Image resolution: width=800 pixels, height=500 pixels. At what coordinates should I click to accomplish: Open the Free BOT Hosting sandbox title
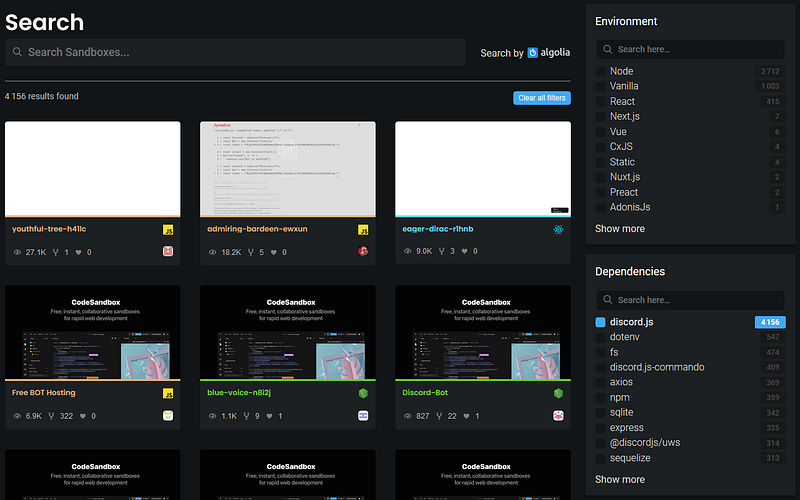[43, 392]
